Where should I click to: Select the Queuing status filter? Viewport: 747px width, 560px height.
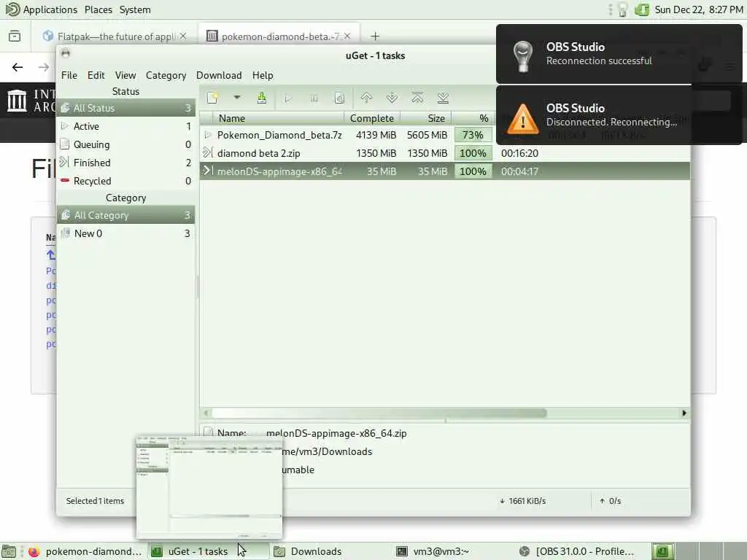[x=126, y=144]
